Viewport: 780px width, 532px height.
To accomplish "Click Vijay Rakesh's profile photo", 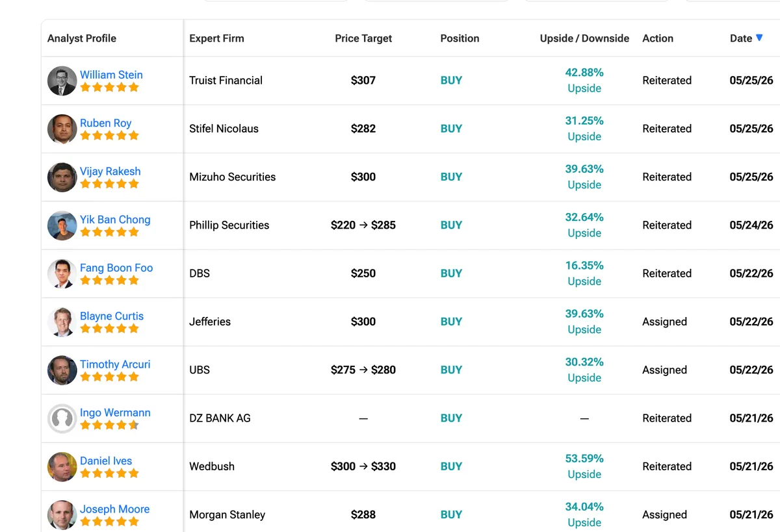I will [x=62, y=177].
